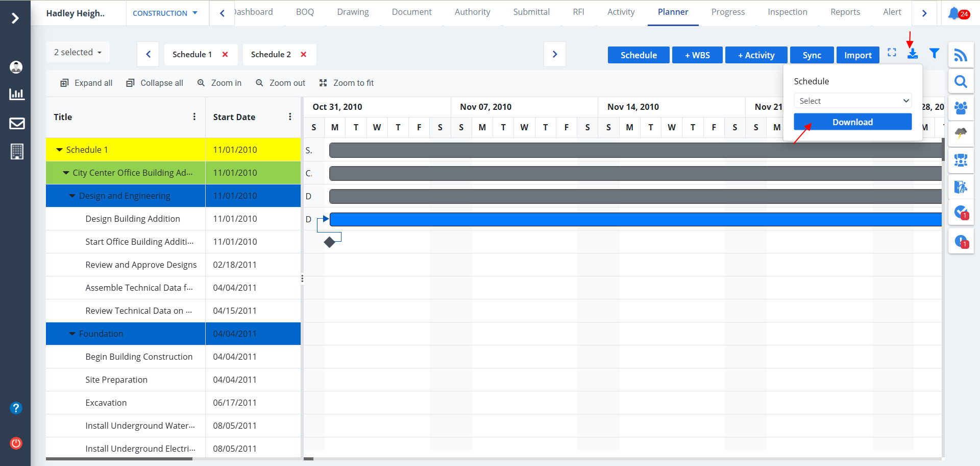
Task: Collapse the Foundation tree row
Action: click(72, 334)
